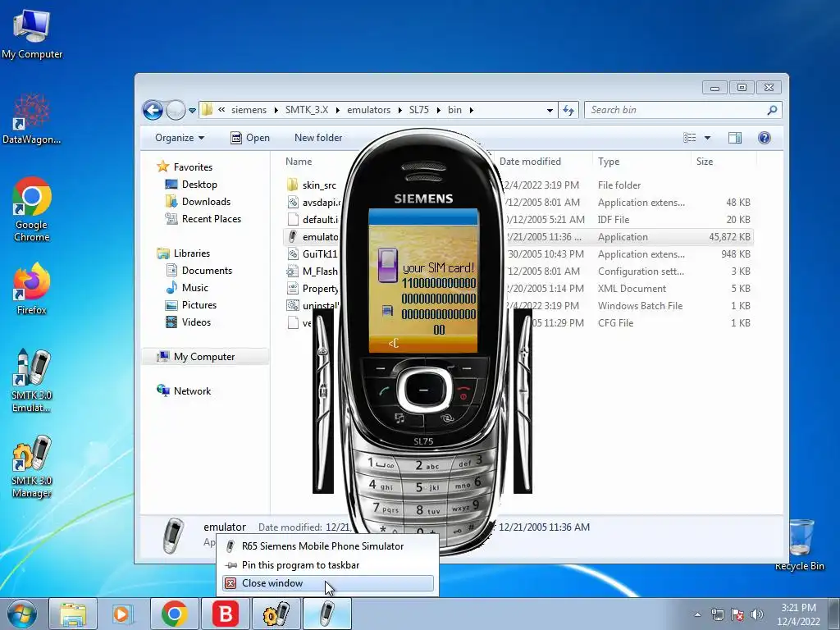Select the skin_src folder

[312, 185]
